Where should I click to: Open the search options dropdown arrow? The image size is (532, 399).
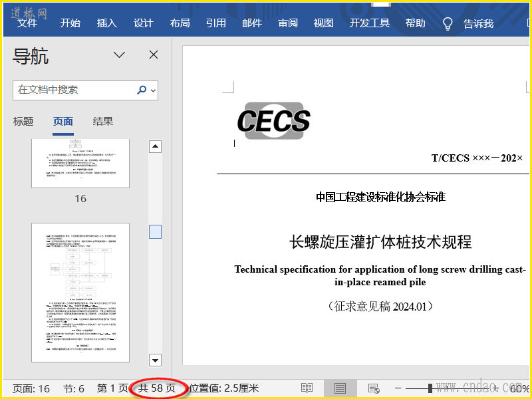[154, 90]
